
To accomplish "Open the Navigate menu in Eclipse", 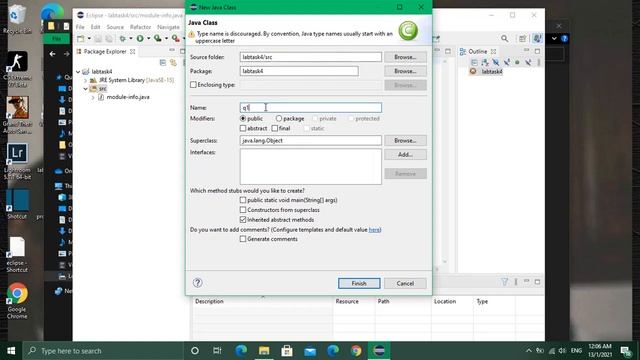I will pyautogui.click(x=168, y=27).
